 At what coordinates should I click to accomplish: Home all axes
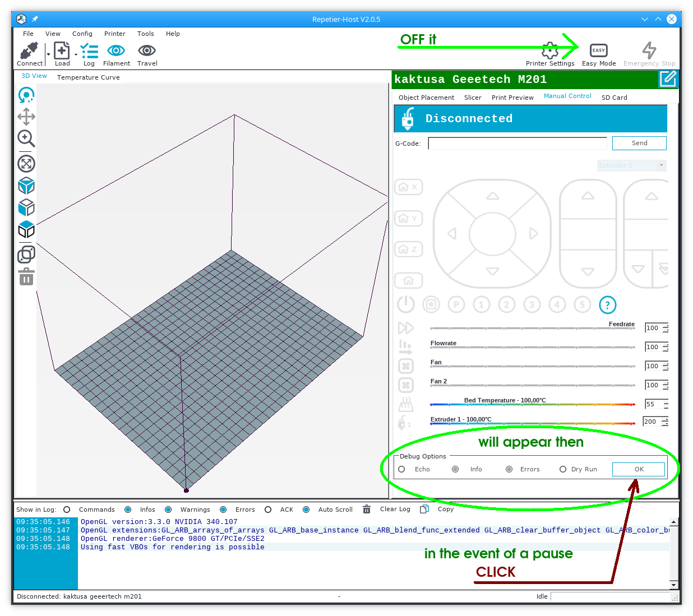click(409, 280)
